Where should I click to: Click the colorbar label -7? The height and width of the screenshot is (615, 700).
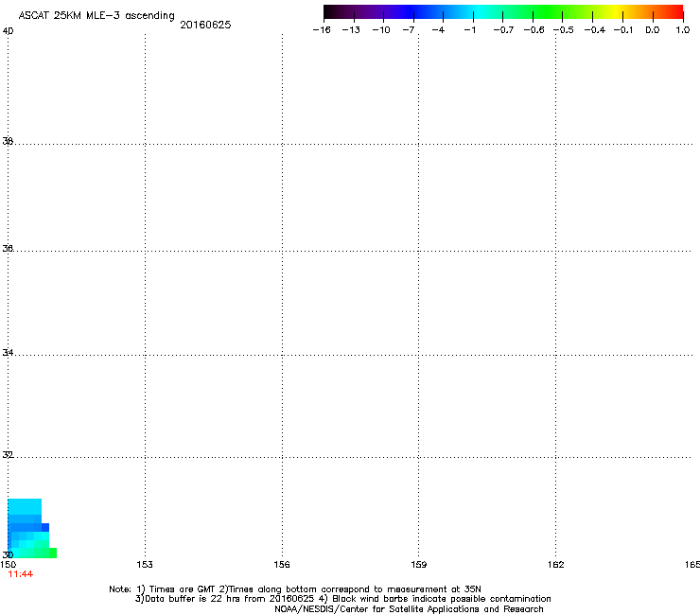click(x=409, y=30)
